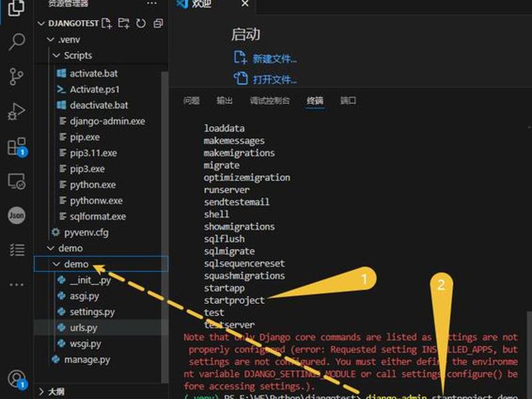Open the Explorer view in activity bar

pos(16,7)
